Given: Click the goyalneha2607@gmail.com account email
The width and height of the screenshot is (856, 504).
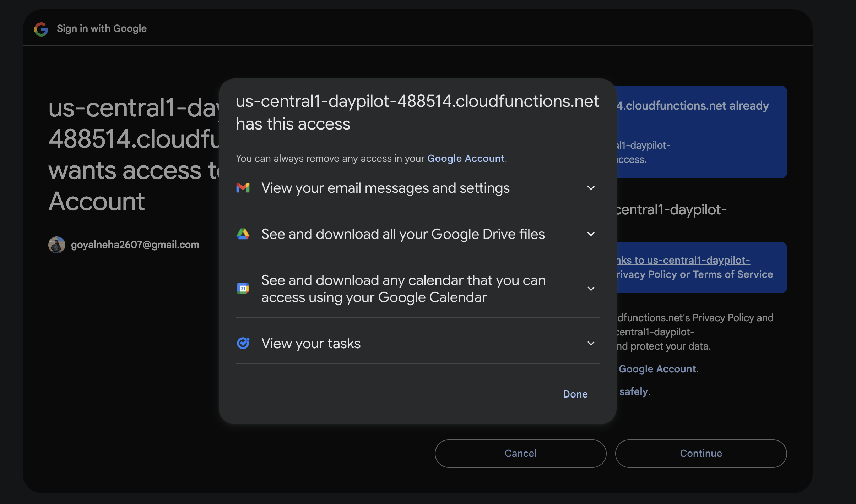Looking at the screenshot, I should pos(135,245).
